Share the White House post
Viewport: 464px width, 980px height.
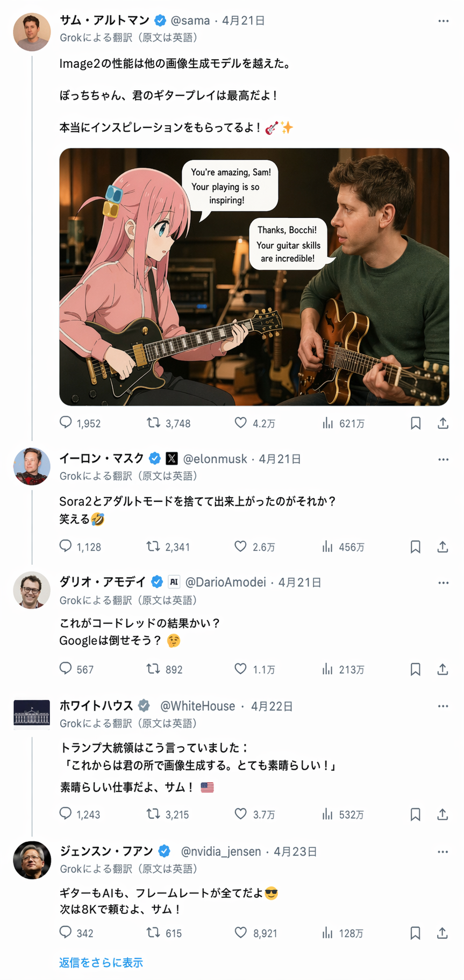click(442, 814)
